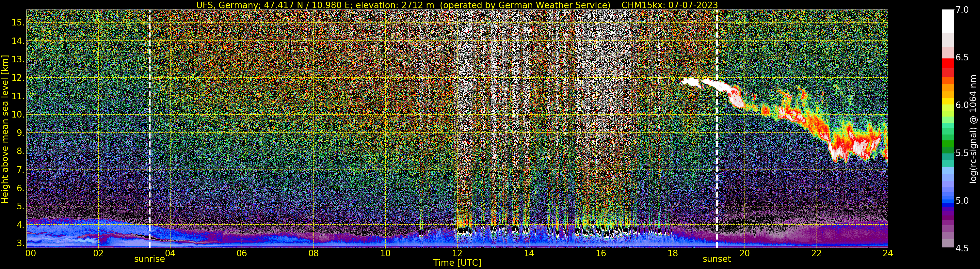Image resolution: width=980 pixels, height=269 pixels.
Task: Click the white dashed sunrise line
Action: pyautogui.click(x=150, y=129)
